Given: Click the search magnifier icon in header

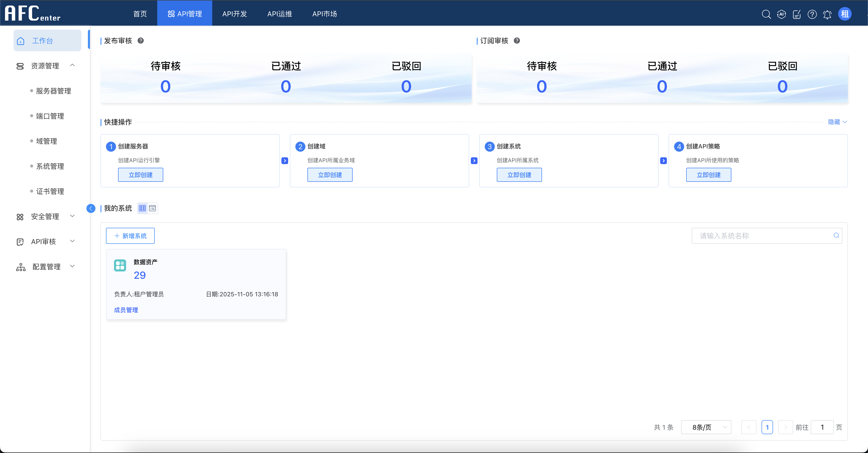Looking at the screenshot, I should pyautogui.click(x=766, y=14).
